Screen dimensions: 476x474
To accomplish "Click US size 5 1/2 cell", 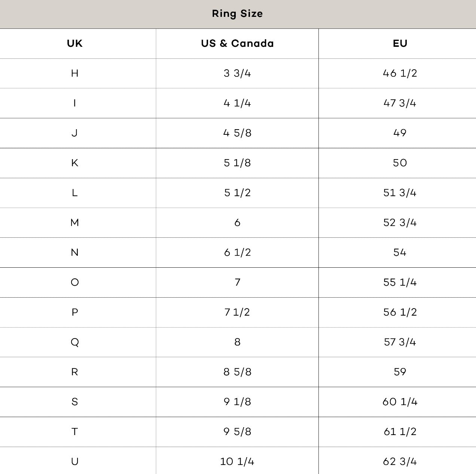I will pos(237,193).
